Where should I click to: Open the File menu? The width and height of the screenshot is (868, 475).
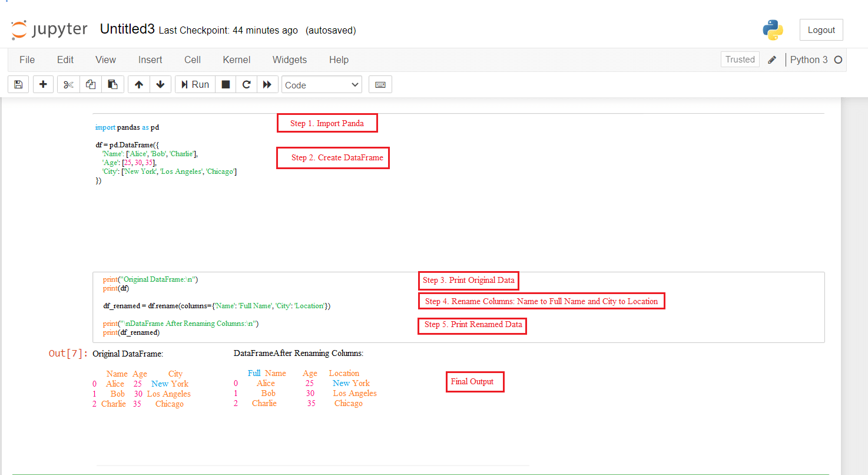coord(27,60)
